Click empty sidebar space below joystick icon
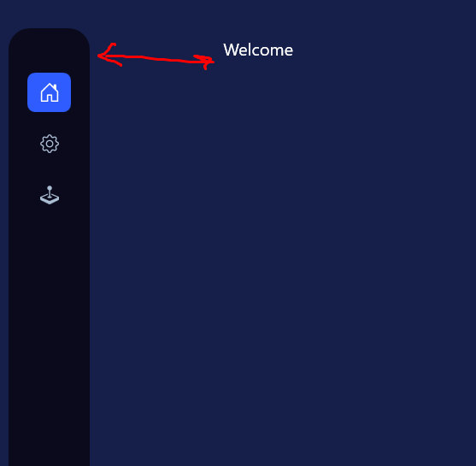 50,304
